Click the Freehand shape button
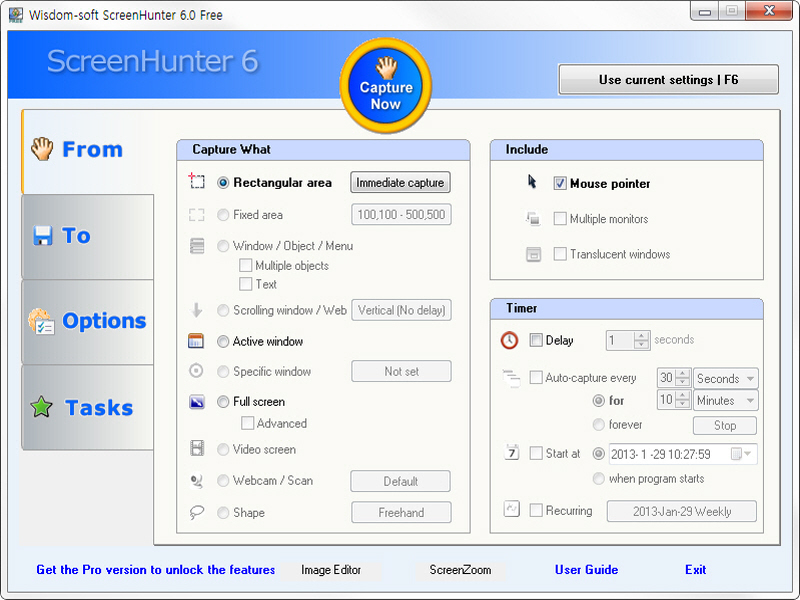 [401, 512]
